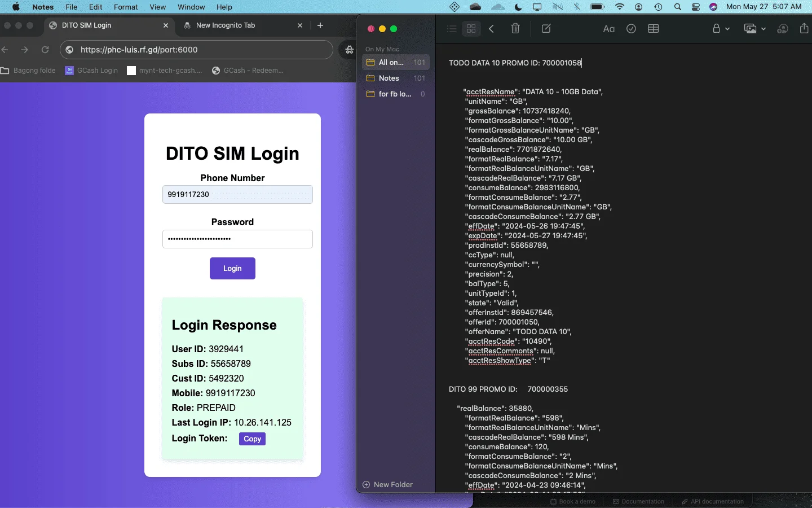Open the File menu
The image size is (812, 508).
tap(72, 7)
